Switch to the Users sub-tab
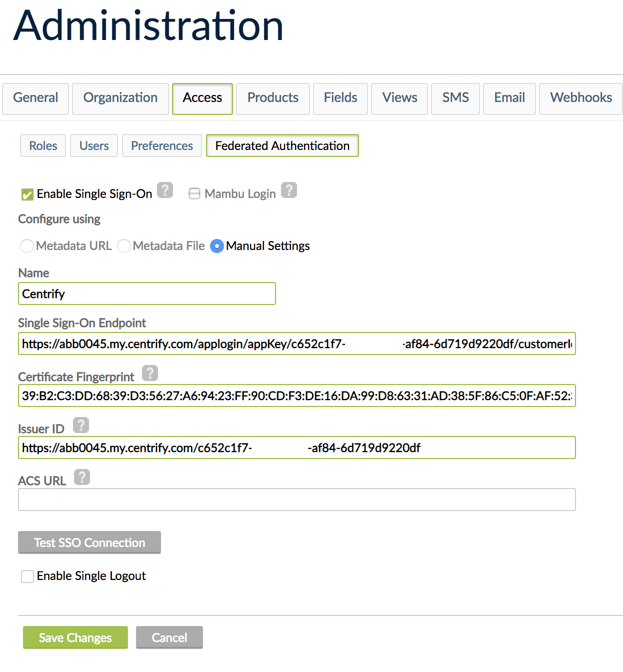Viewport: 623px width, 672px height. click(93, 145)
